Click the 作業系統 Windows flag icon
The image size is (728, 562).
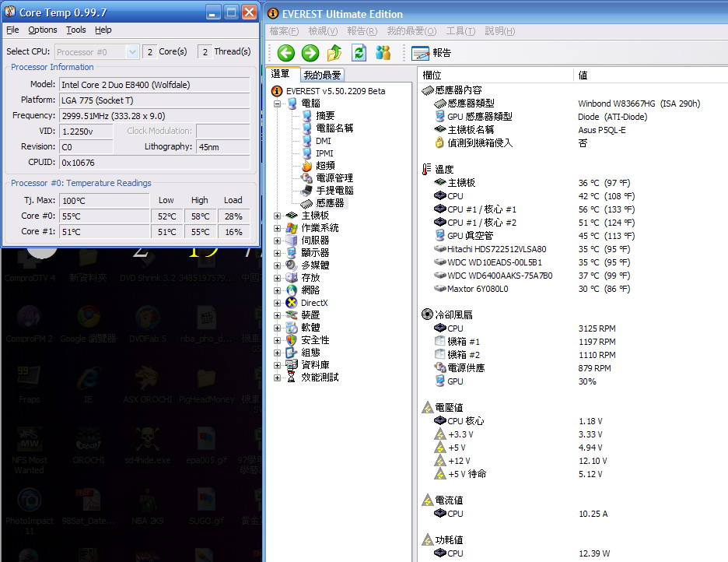tap(291, 228)
